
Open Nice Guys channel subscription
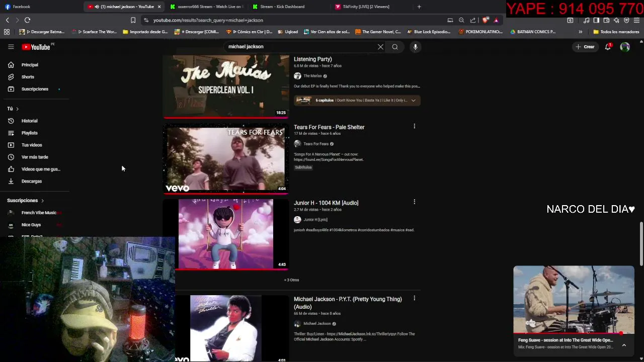[x=31, y=225]
